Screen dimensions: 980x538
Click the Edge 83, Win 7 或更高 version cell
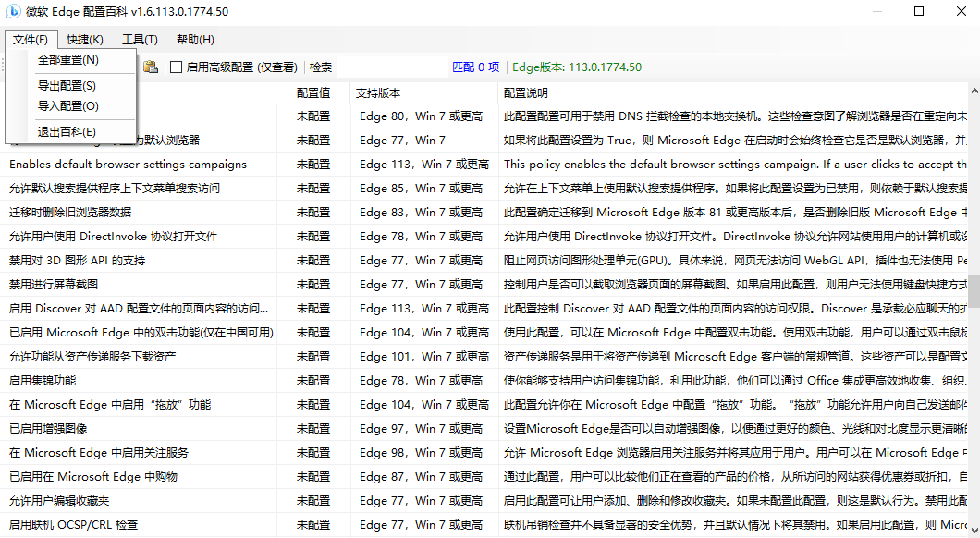[x=422, y=213]
